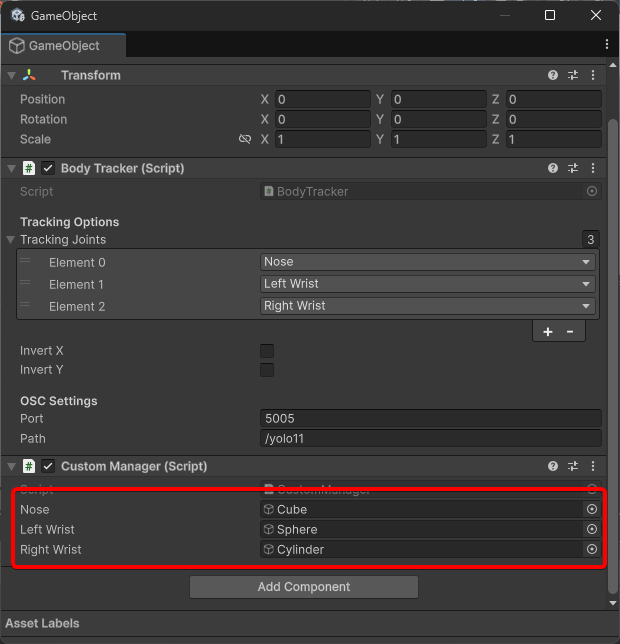This screenshot has width=620, height=644.
Task: Collapse the Tracking Joints list foldout
Action: pos(12,240)
